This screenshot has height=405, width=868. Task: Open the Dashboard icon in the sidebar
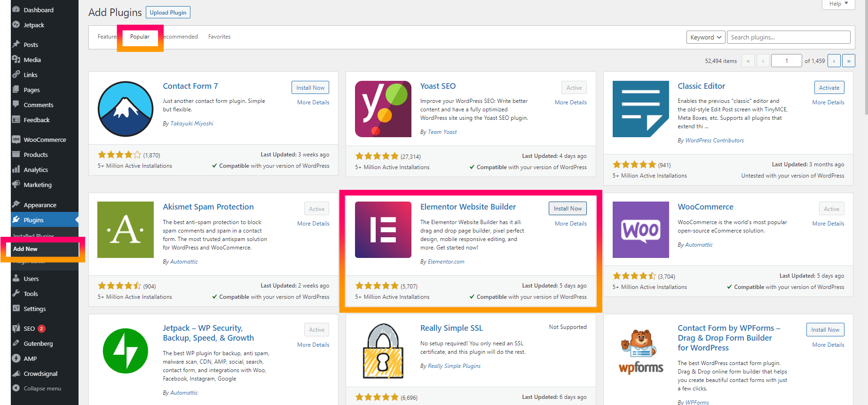tap(16, 9)
